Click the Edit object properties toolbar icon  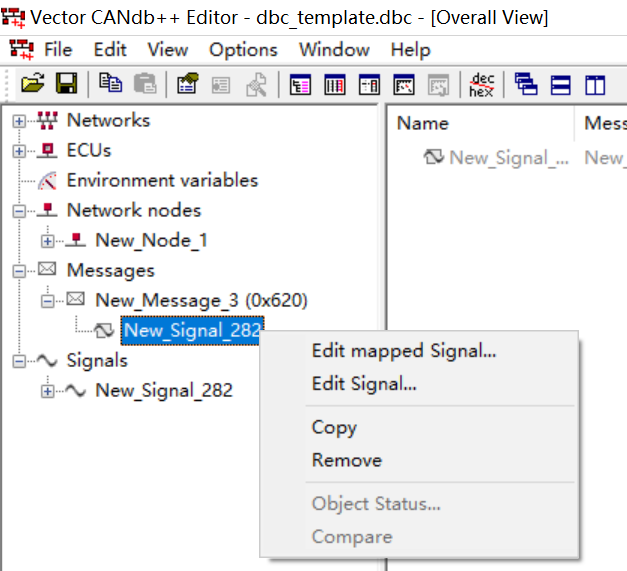click(188, 84)
